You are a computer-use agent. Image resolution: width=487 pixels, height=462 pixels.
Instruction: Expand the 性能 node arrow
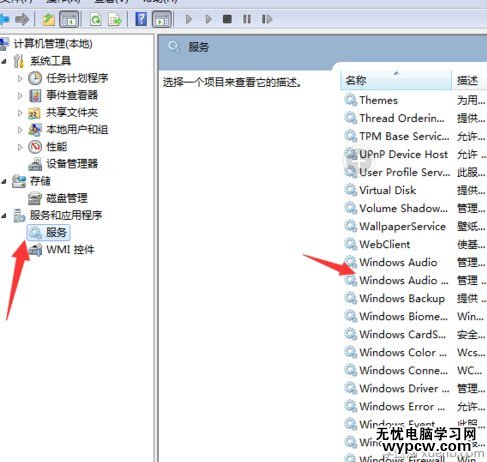(20, 147)
